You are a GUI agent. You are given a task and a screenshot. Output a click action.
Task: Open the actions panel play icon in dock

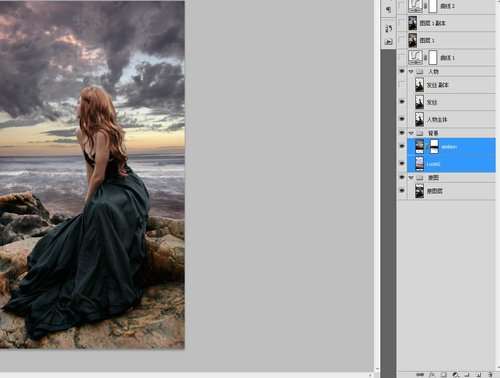pos(388,42)
